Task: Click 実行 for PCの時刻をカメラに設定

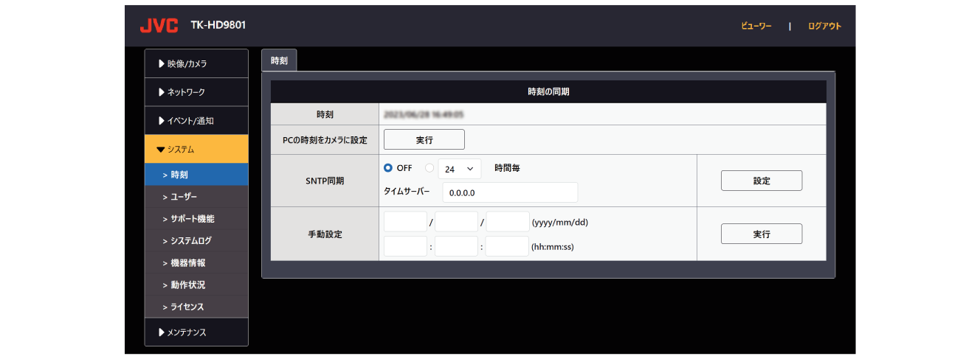Action: [424, 139]
